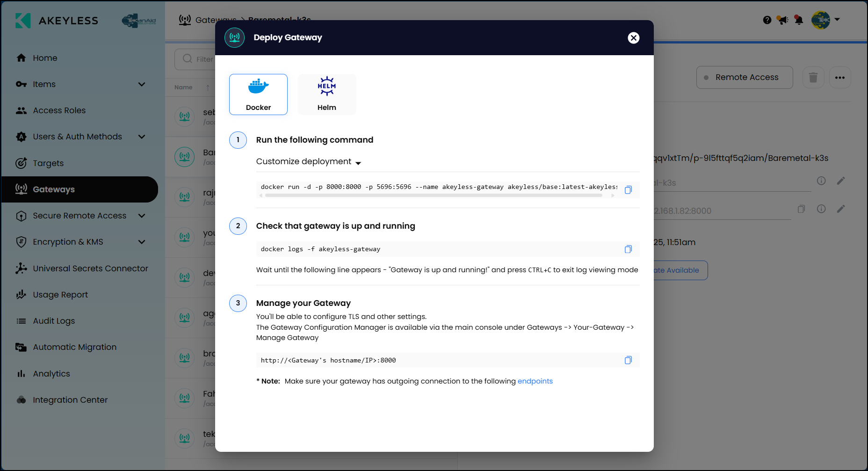Open Audit Logs page

pyautogui.click(x=54, y=321)
